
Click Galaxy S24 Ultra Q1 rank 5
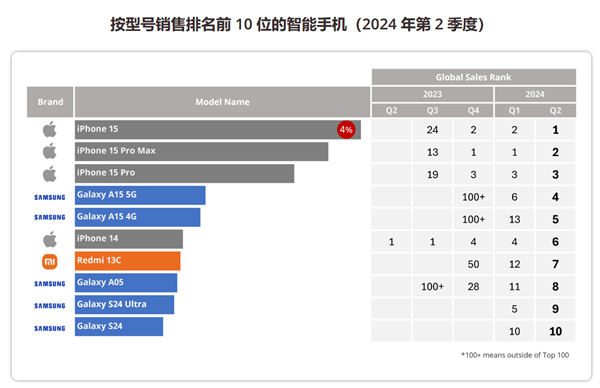pos(515,309)
